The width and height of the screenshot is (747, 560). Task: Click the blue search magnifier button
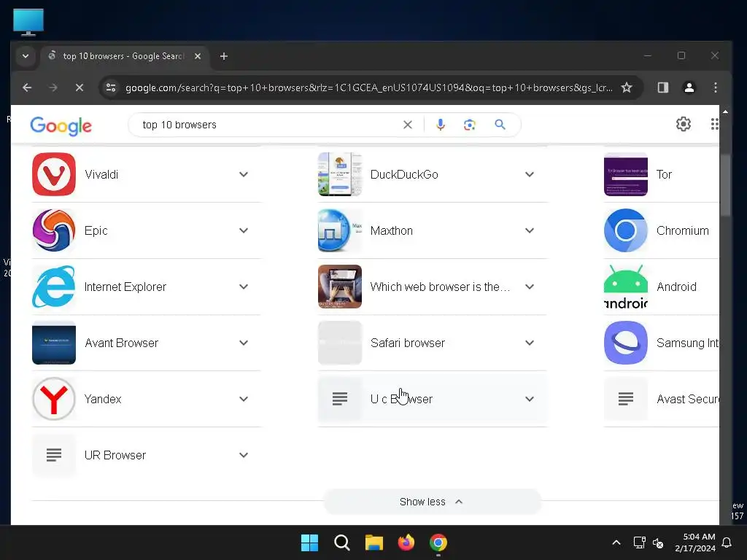(500, 125)
